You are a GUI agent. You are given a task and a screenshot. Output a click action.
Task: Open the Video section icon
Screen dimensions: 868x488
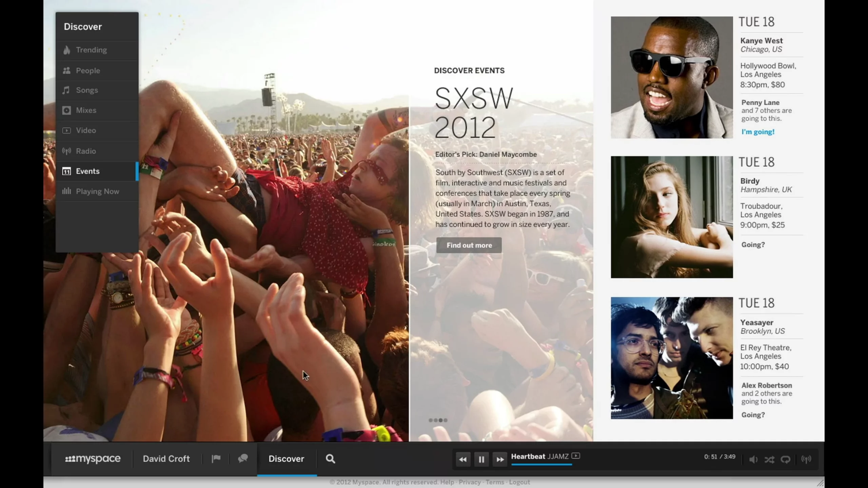66,130
